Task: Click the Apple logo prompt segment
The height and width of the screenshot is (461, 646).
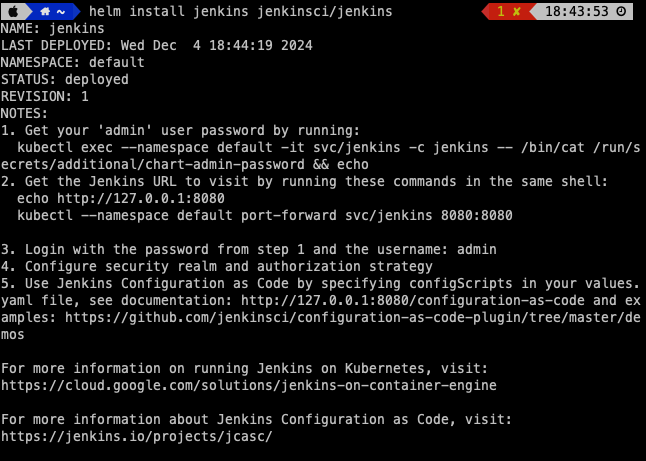Action: click(14, 12)
